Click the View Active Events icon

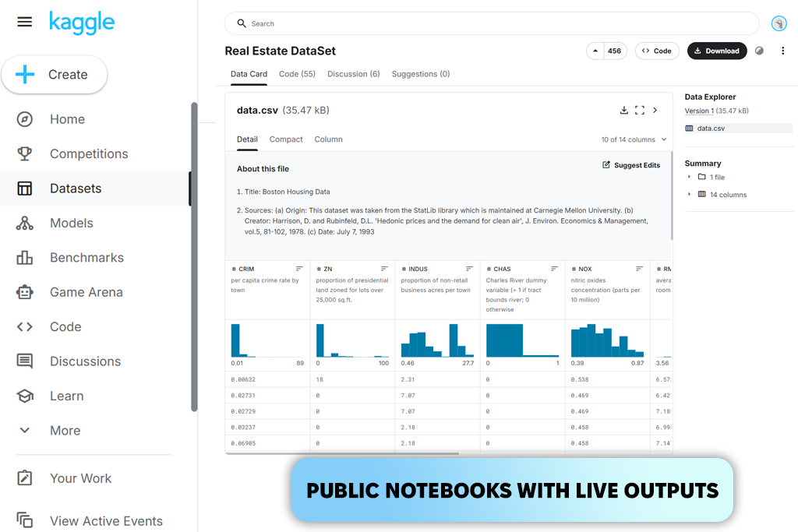(24, 520)
